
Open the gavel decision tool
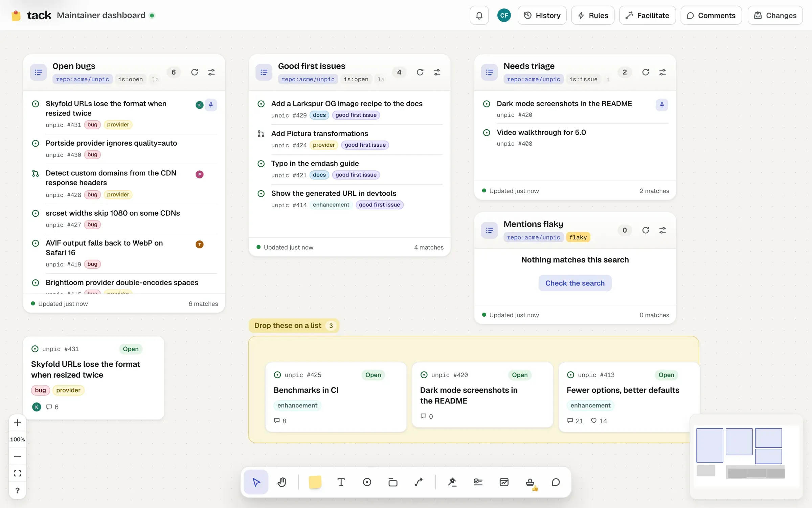pyautogui.click(x=452, y=482)
